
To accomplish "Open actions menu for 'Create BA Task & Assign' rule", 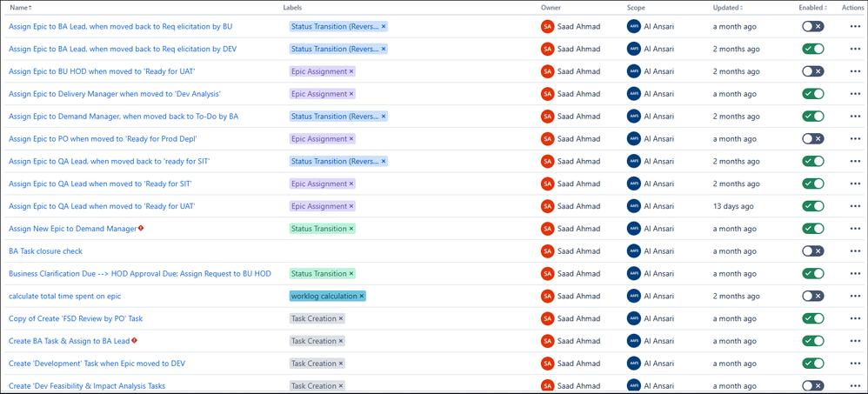I will point(855,341).
